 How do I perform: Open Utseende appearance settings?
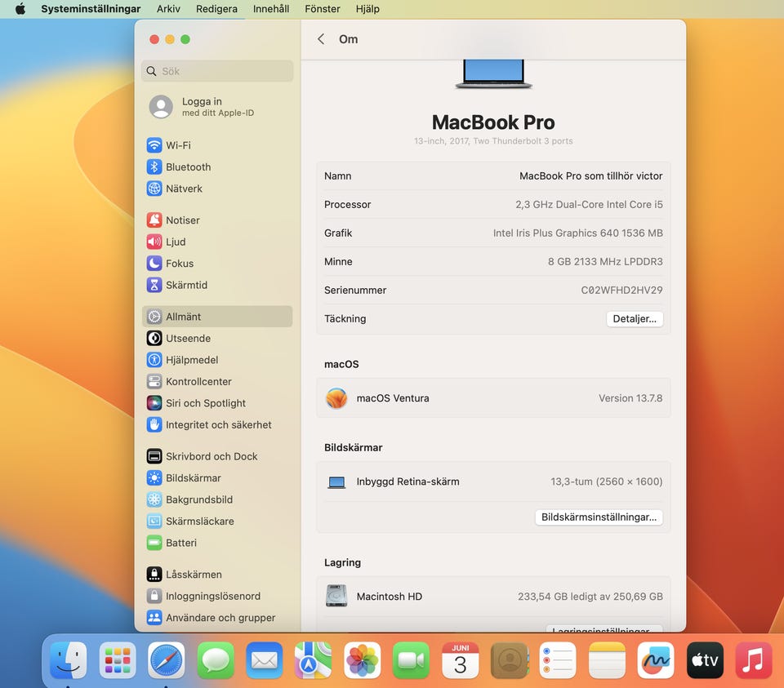(217, 338)
